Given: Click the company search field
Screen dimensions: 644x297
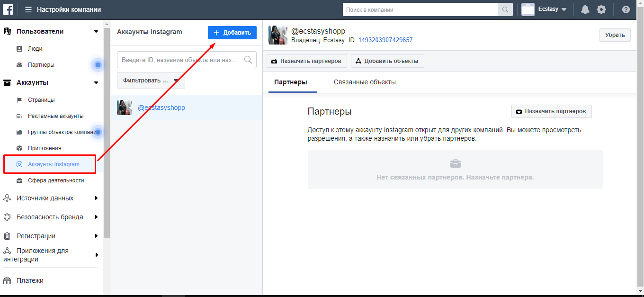Looking at the screenshot, I should (x=420, y=9).
